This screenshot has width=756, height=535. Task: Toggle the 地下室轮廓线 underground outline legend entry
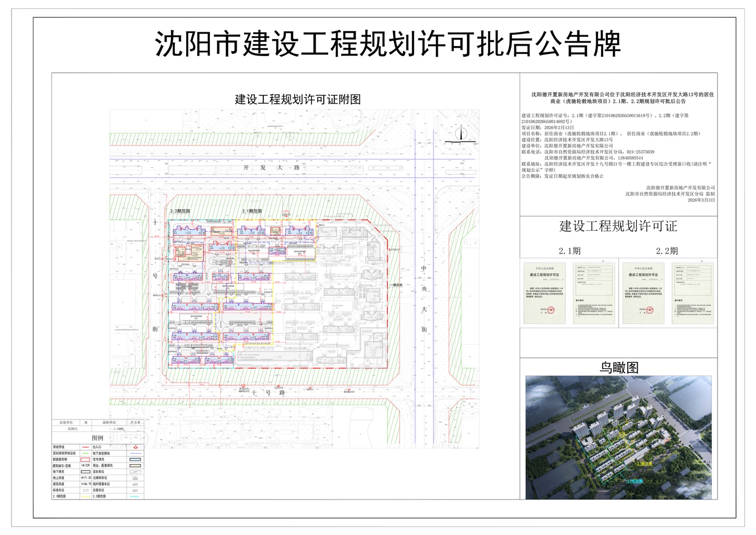136,453
